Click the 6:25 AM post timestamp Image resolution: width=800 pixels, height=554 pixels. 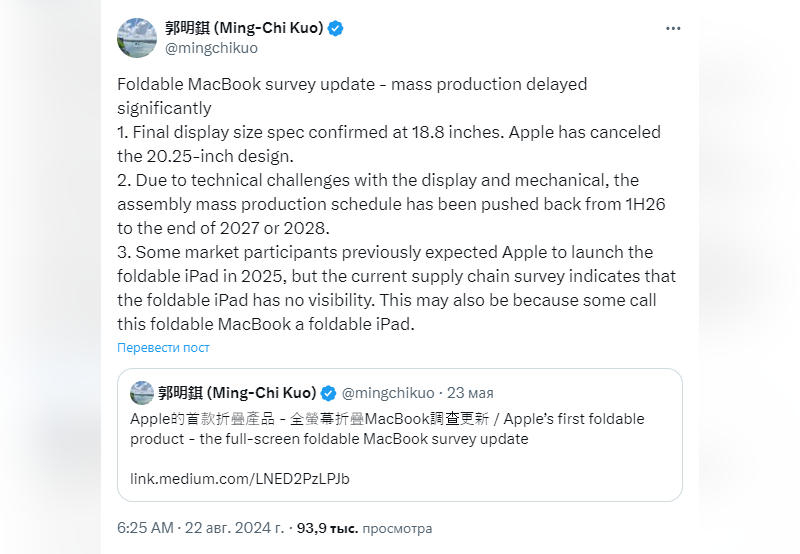146,527
